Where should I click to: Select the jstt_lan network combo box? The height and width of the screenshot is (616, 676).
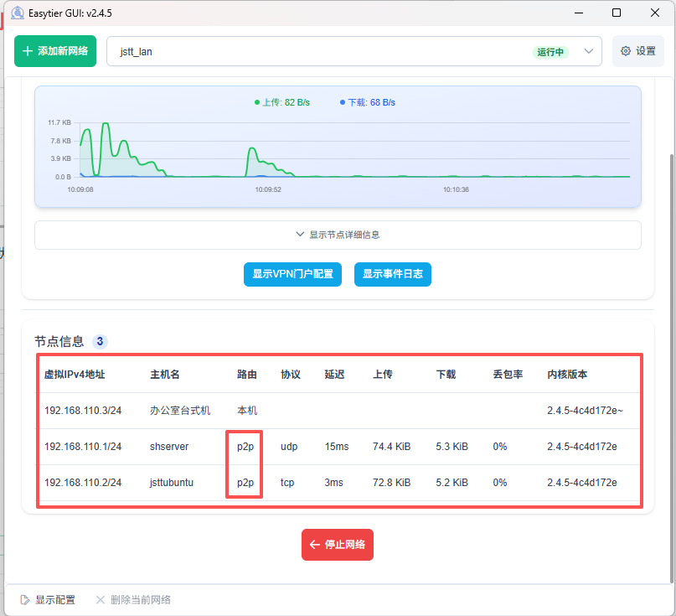click(x=318, y=51)
